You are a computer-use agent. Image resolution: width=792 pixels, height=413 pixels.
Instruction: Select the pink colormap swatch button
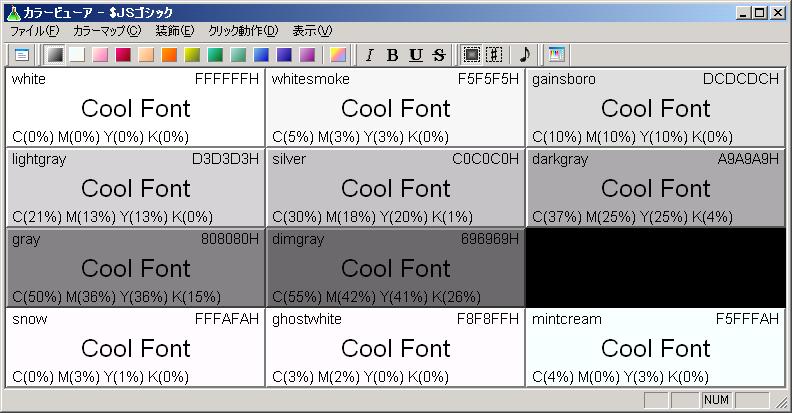[x=100, y=55]
